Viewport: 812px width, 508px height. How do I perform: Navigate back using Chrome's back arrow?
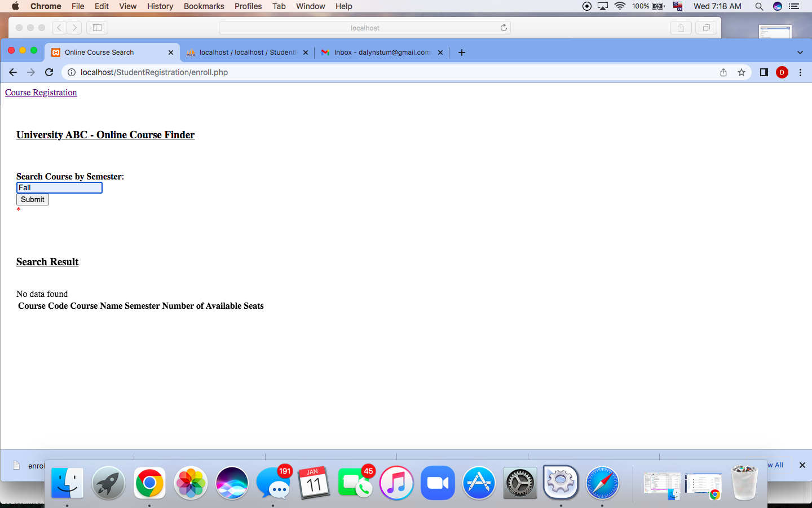pyautogui.click(x=12, y=72)
